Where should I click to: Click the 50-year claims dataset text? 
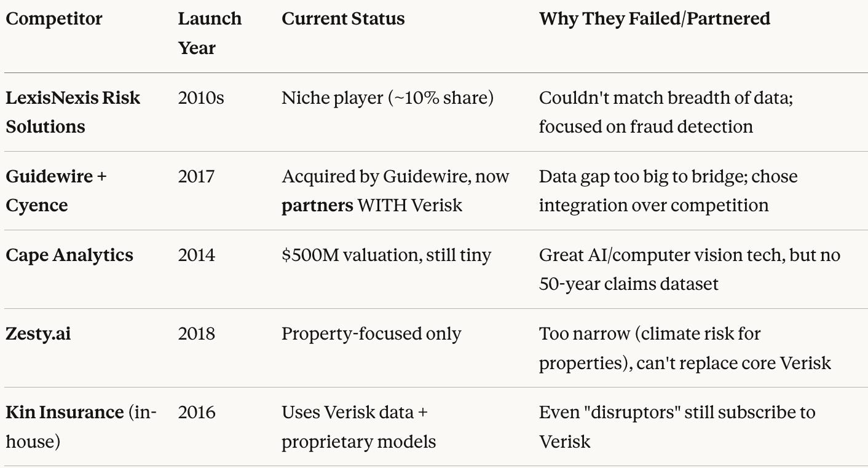point(628,284)
